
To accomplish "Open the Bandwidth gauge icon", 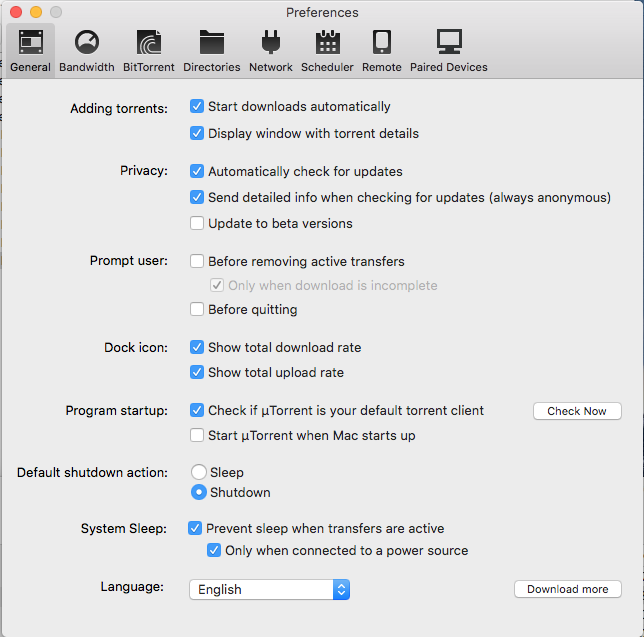I will pos(87,42).
